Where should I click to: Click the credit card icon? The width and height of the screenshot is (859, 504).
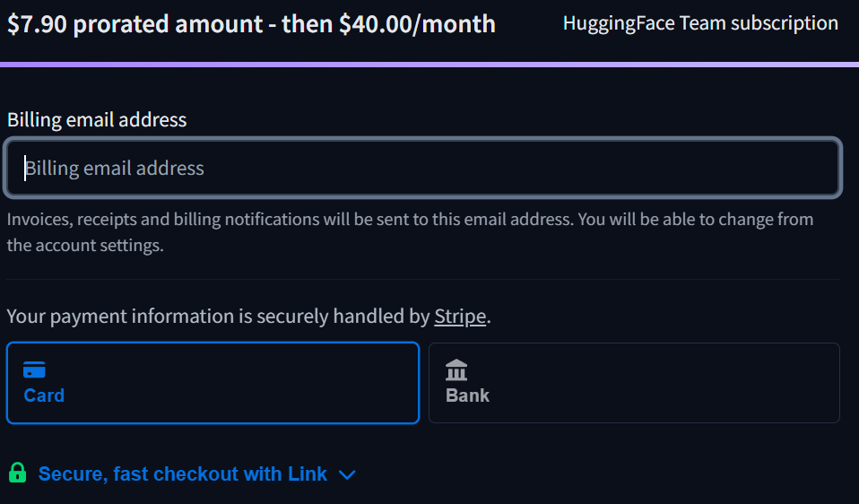pos(34,369)
